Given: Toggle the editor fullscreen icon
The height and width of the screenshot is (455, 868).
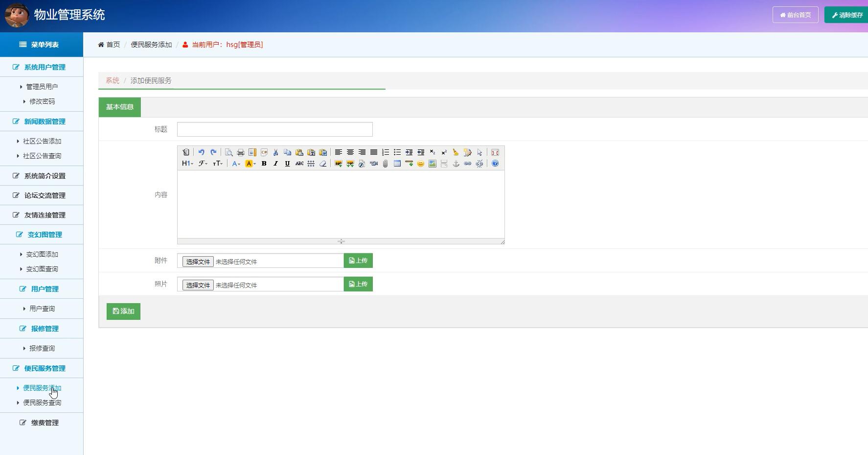Looking at the screenshot, I should pos(495,152).
